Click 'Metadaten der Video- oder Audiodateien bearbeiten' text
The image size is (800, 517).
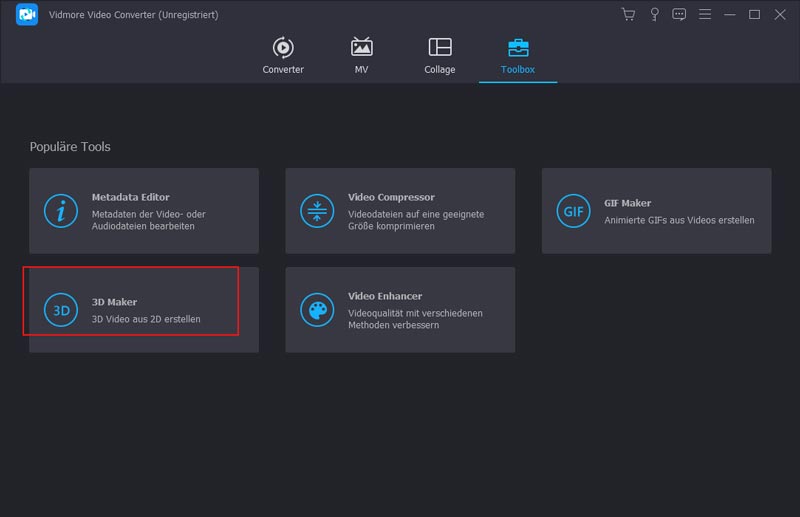148,220
